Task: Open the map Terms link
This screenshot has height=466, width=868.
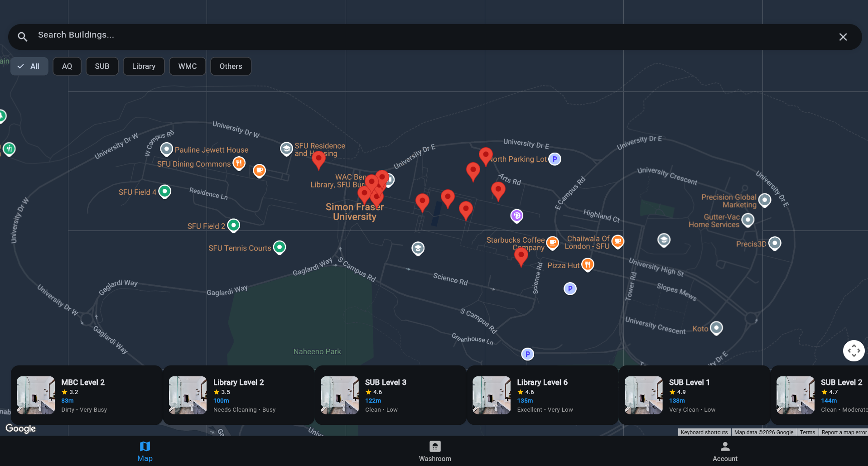Action: (x=807, y=432)
